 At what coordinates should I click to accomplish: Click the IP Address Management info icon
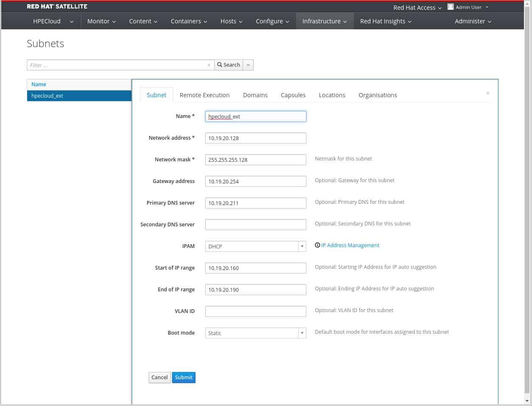click(317, 245)
